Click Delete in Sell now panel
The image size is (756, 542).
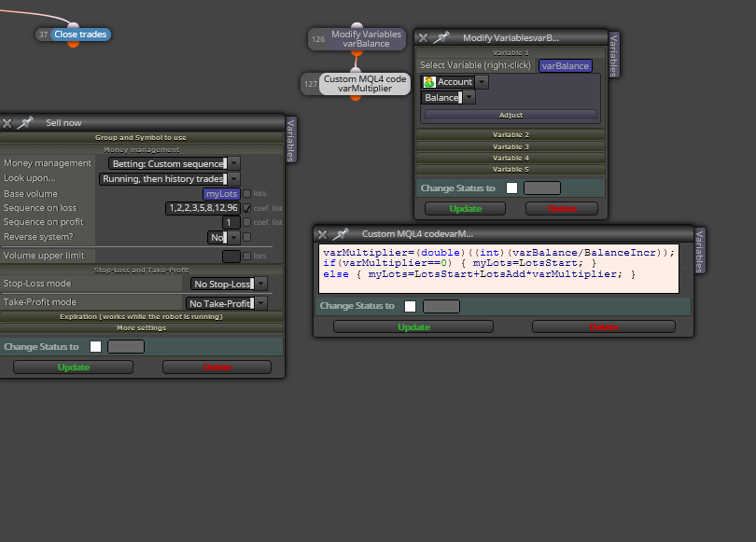[217, 368]
